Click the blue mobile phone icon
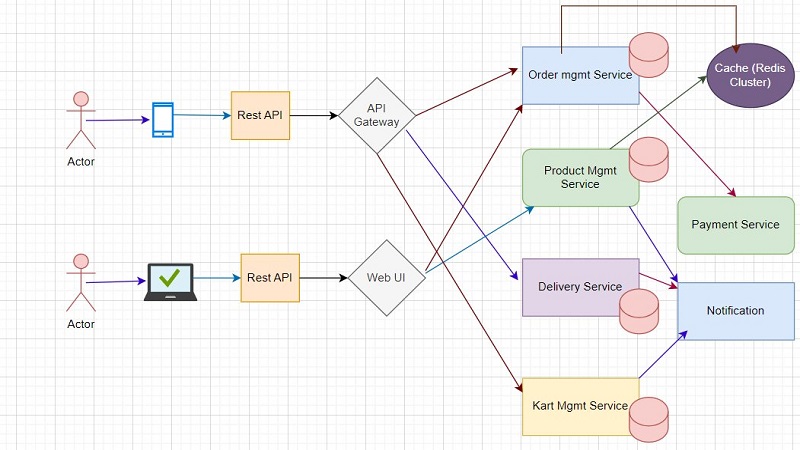The height and width of the screenshot is (450, 800). click(163, 120)
